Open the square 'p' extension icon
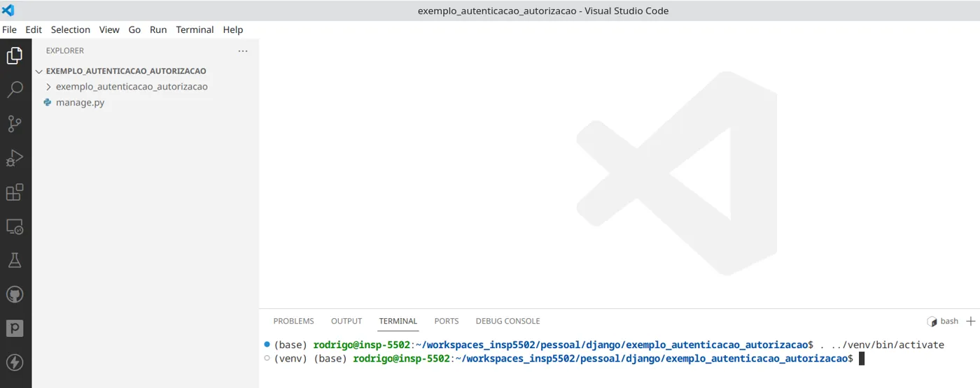The height and width of the screenshot is (388, 980). (15, 328)
